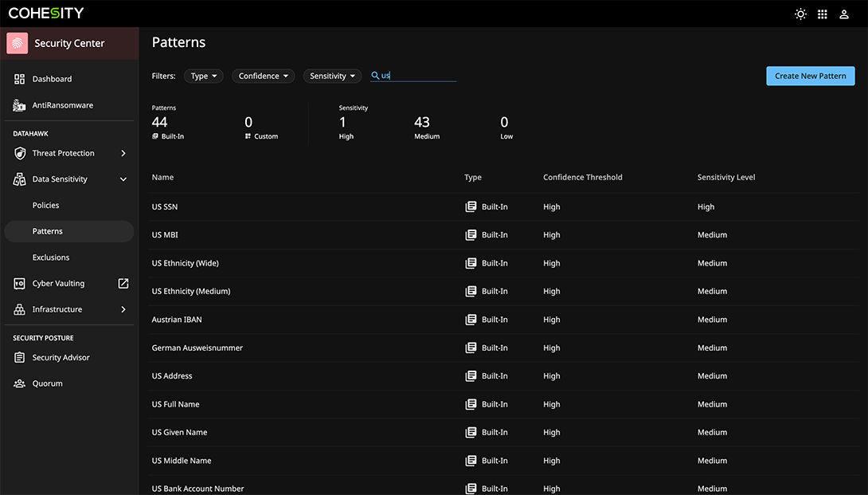Expand the Infrastructure chevron
Image resolution: width=868 pixels, height=495 pixels.
(123, 309)
